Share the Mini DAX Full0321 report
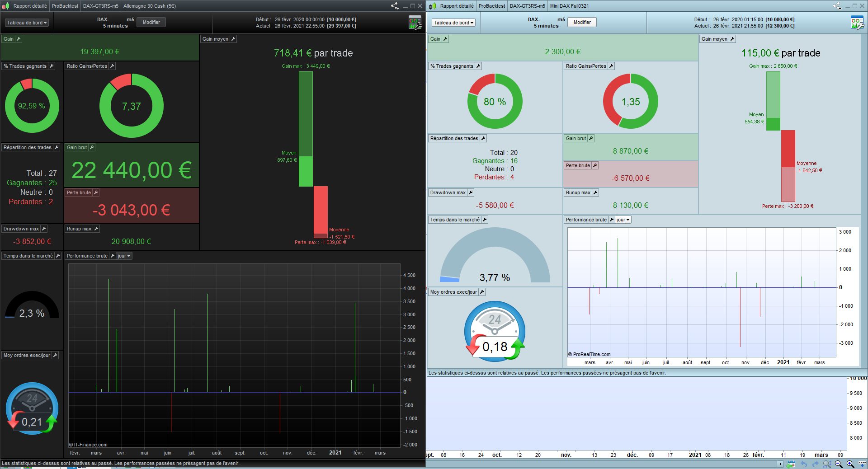868x469 pixels. pos(837,6)
